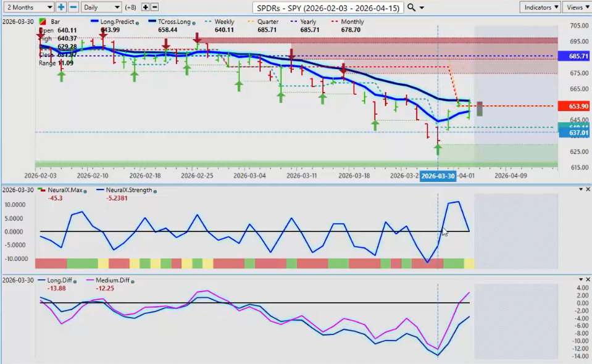Click the 685.71 yearly price marker
The height and width of the screenshot is (364, 592).
pos(573,56)
